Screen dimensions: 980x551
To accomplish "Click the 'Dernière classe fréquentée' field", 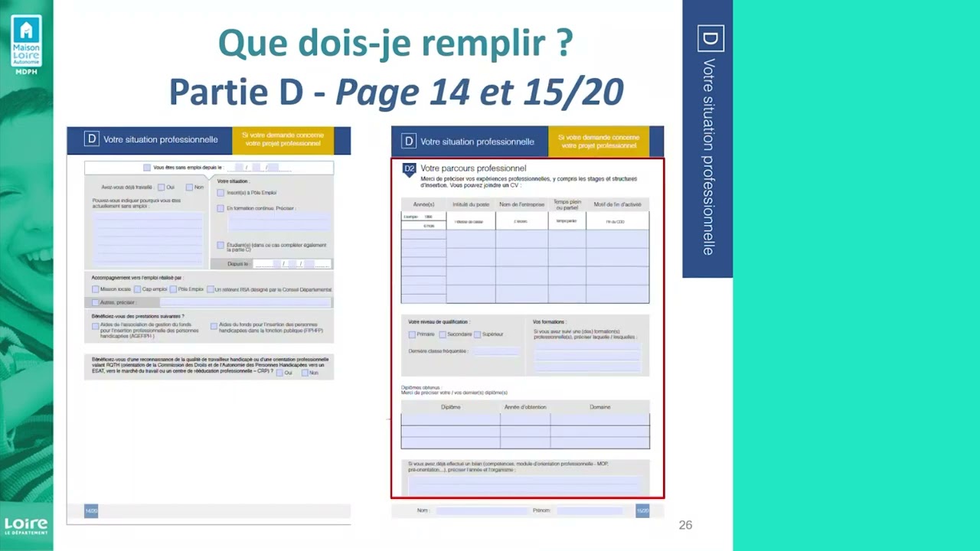I will (x=496, y=351).
